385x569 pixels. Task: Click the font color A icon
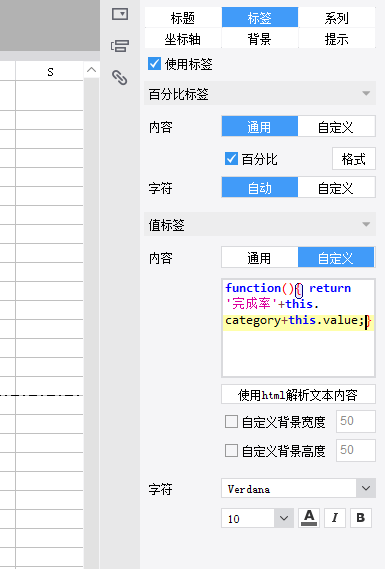coord(309,518)
